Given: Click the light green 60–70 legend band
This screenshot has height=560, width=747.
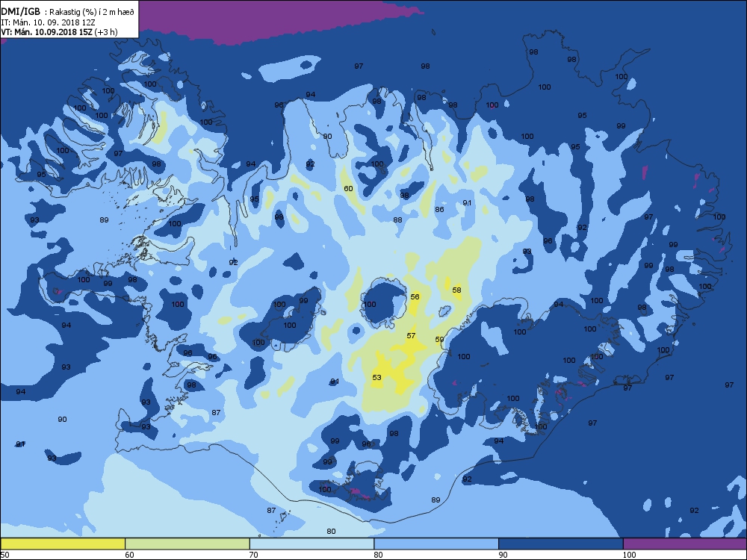Looking at the screenshot, I should (187, 544).
